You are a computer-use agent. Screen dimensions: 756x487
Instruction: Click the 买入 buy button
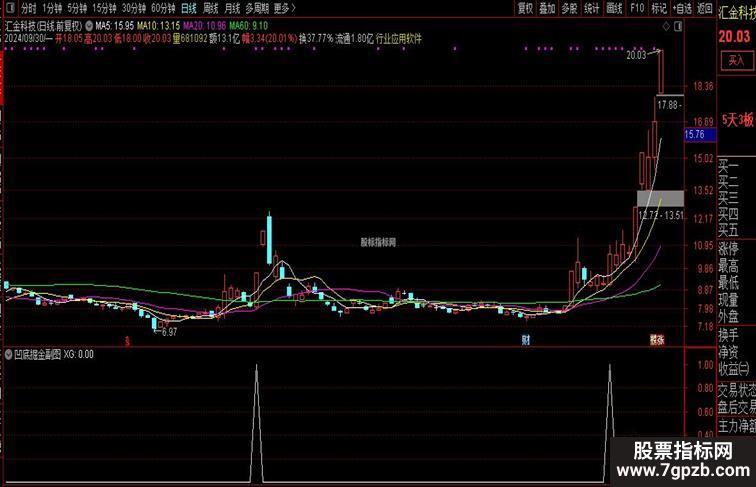[736, 60]
